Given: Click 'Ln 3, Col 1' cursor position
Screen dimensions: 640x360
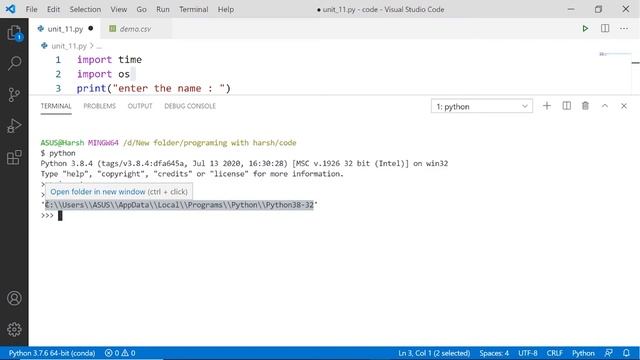Looking at the screenshot, I should 434,353.
